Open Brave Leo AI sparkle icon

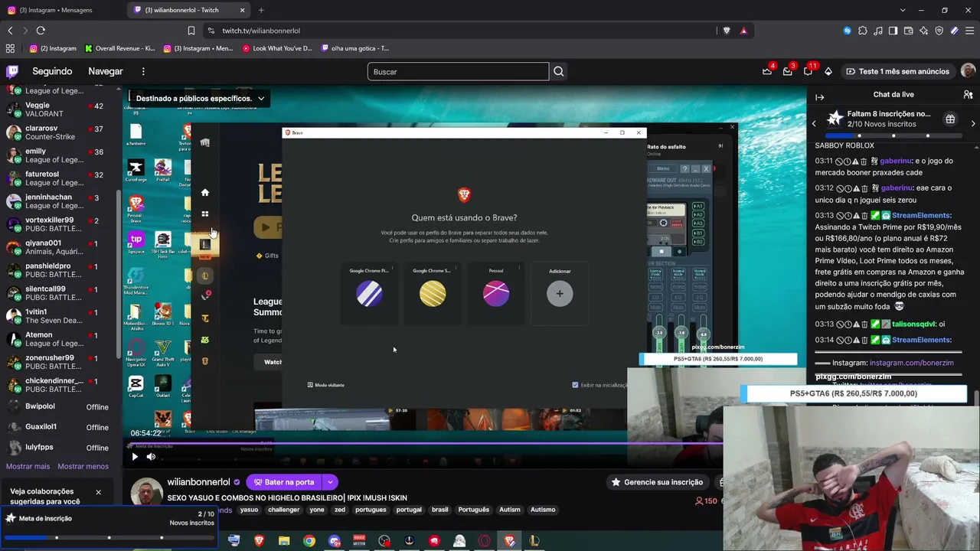coord(924,31)
